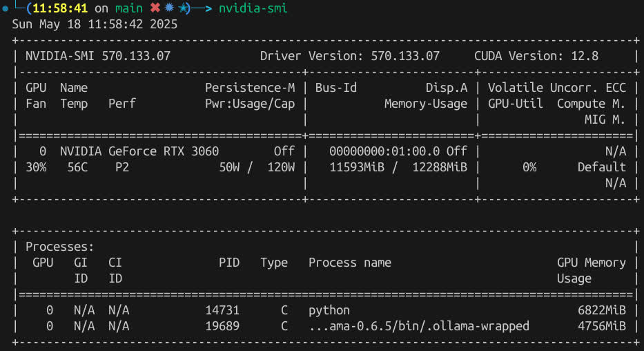Click 'NVIDIA GeForce RTX 3060' GPU name
The width and height of the screenshot is (644, 351).
[139, 151]
